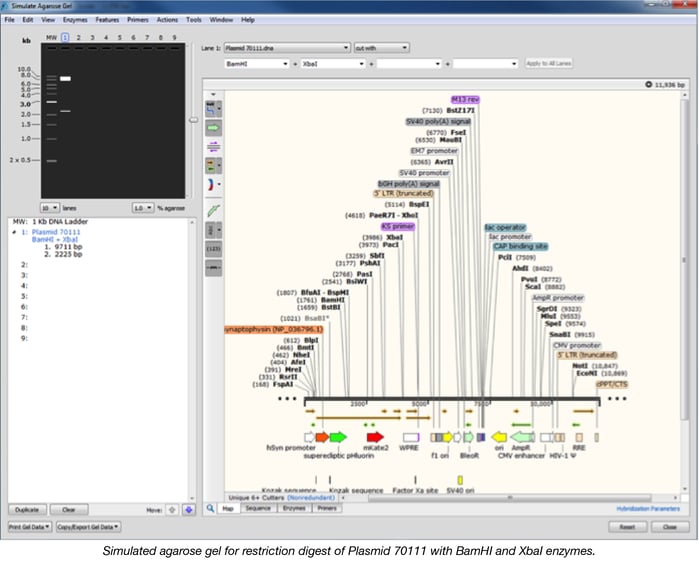699x561 pixels.
Task: Click the Close button at bottom right
Action: [669, 527]
